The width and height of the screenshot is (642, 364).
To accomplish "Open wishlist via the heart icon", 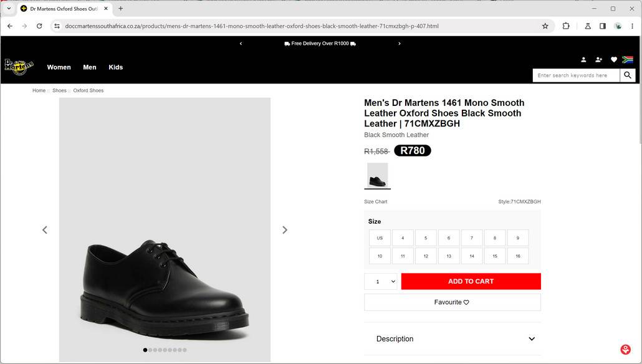I will click(x=613, y=60).
